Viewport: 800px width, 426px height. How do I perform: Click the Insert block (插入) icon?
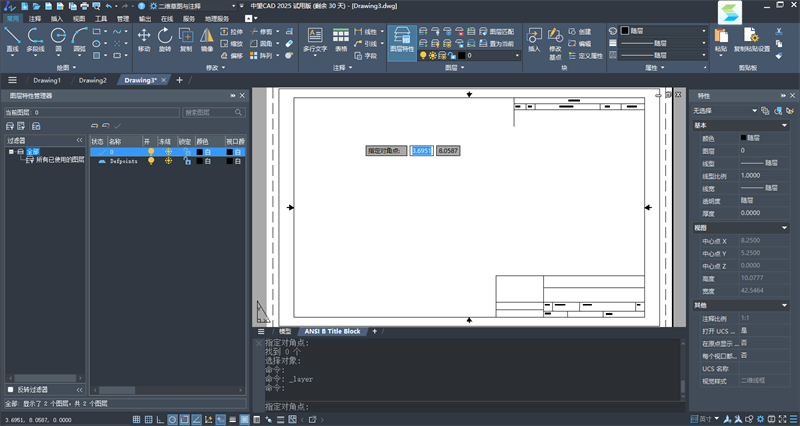tap(533, 39)
